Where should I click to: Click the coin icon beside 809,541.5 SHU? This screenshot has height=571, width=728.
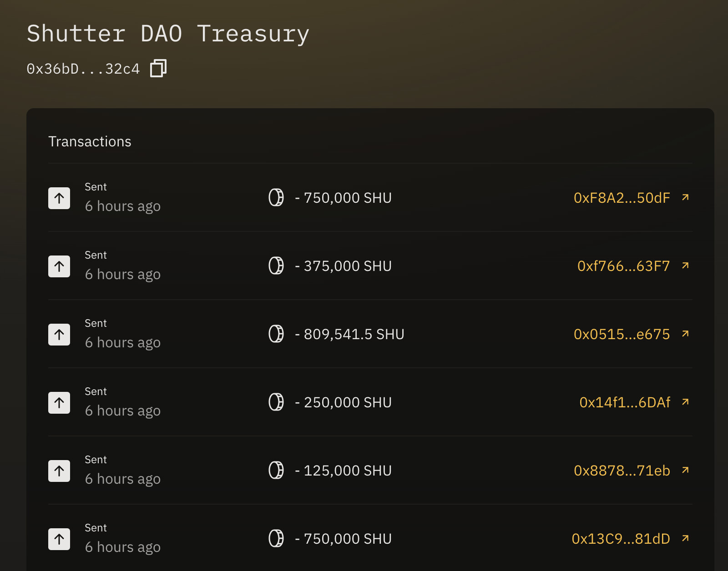point(276,334)
